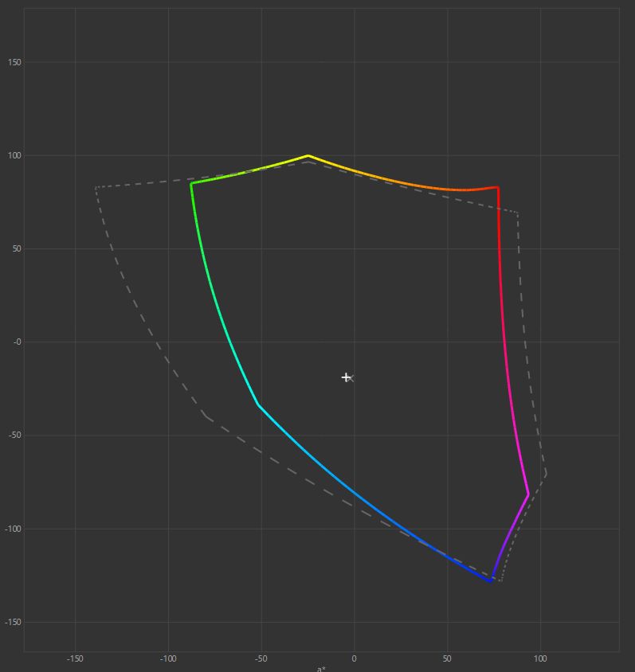The width and height of the screenshot is (635, 672).
Task: Click the -150 label on the horizontal axis
Action: point(75,658)
